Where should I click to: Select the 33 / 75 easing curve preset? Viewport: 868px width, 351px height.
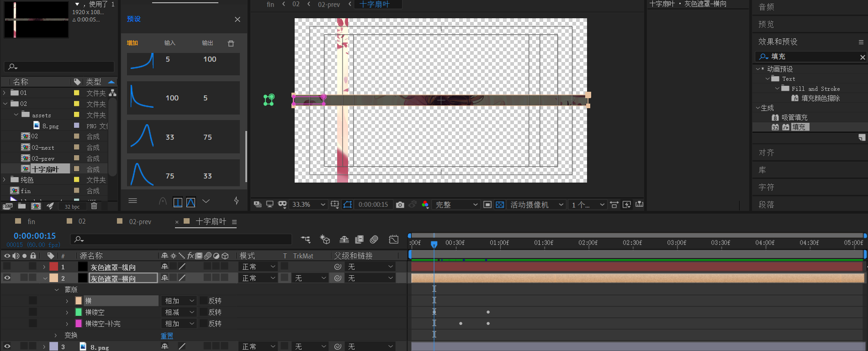[183, 137]
